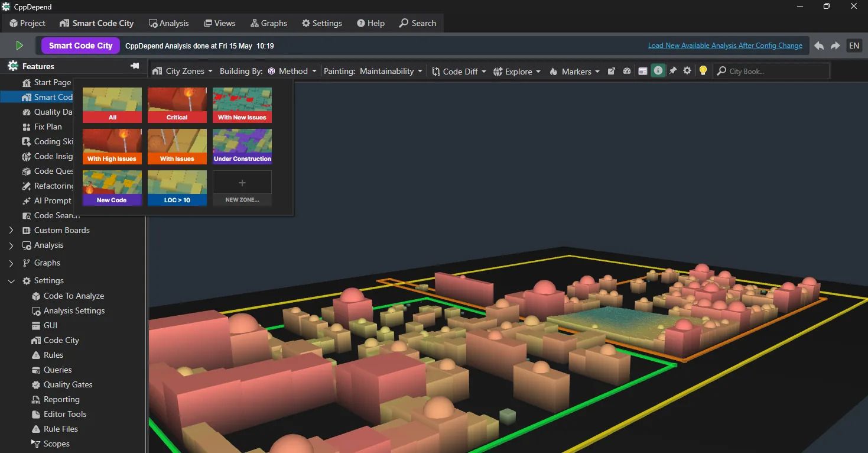Collapse the Settings tree node

(x=11, y=280)
